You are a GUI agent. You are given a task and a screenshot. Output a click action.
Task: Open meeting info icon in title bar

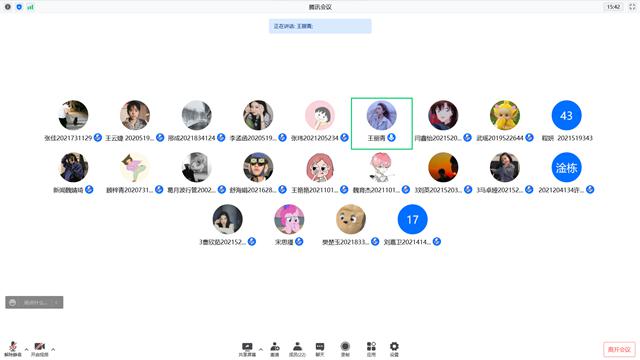[8, 7]
